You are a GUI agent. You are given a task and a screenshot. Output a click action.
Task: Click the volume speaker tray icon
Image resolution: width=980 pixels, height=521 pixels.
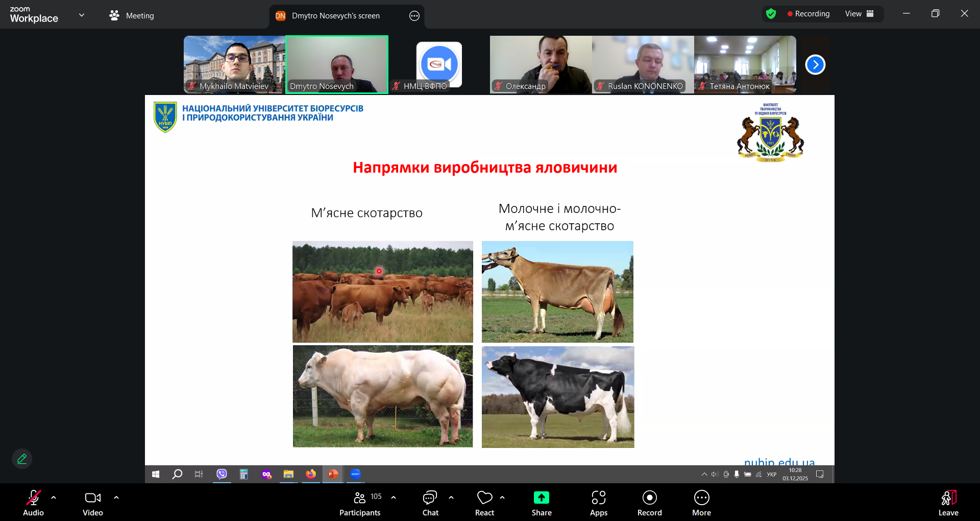coord(715,475)
